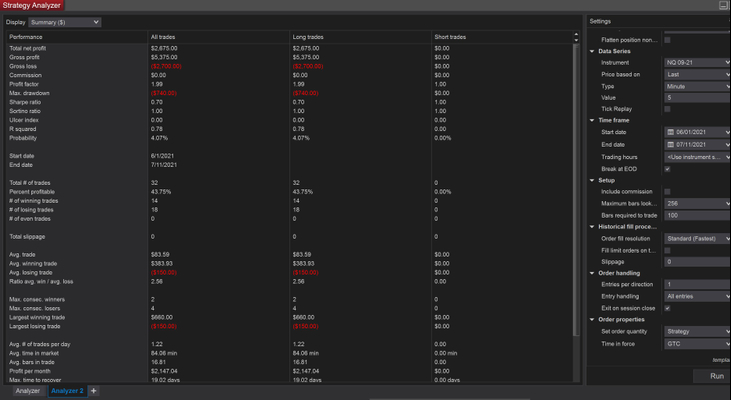731x400 pixels.
Task: Enable the Tick Replay checkbox
Action: point(668,108)
